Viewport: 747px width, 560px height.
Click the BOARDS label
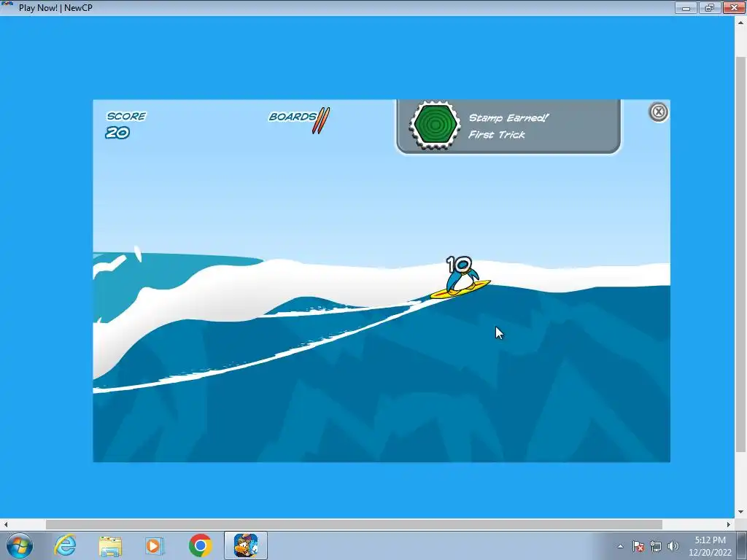tap(292, 117)
